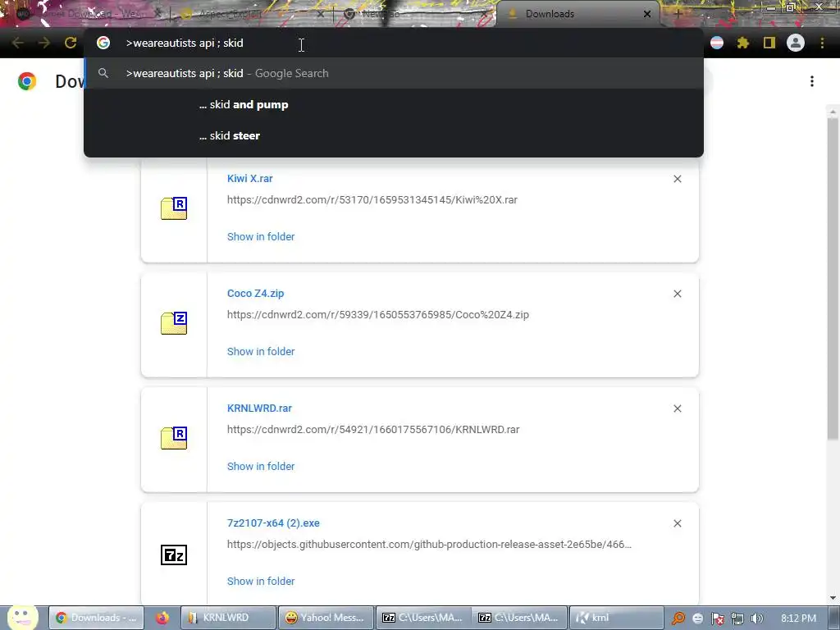Select the 'skid and pump' suggestion
The height and width of the screenshot is (630, 840).
click(x=394, y=104)
